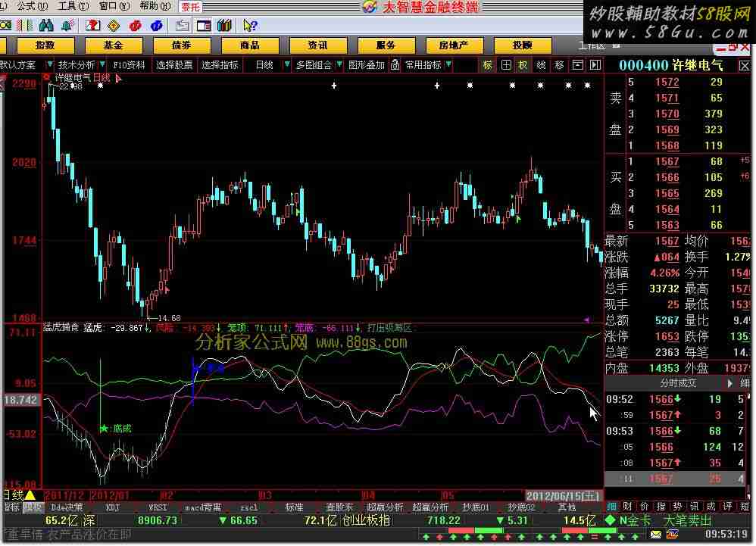This screenshot has height=546, width=756.
Task: Expand the 分时成交 arrow
Action: (730, 383)
